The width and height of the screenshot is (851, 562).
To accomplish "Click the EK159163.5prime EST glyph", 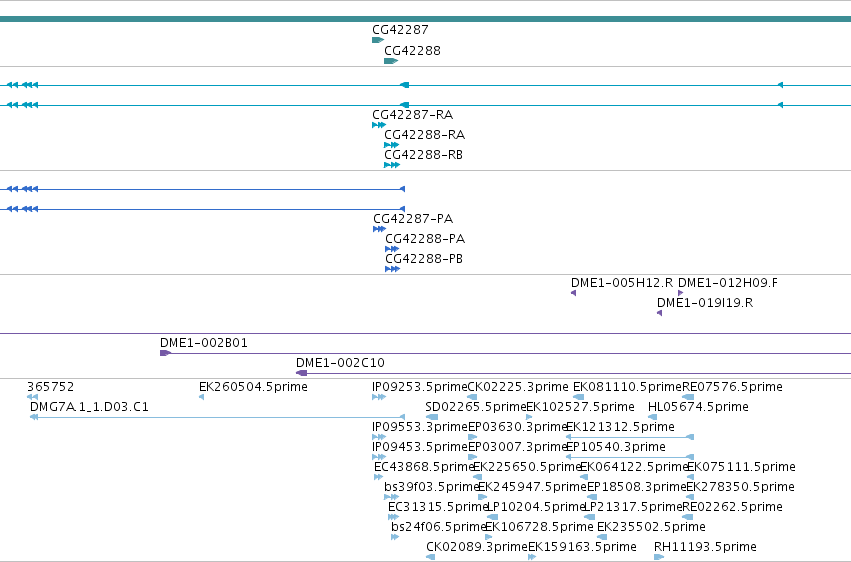I will pyautogui.click(x=532, y=557).
